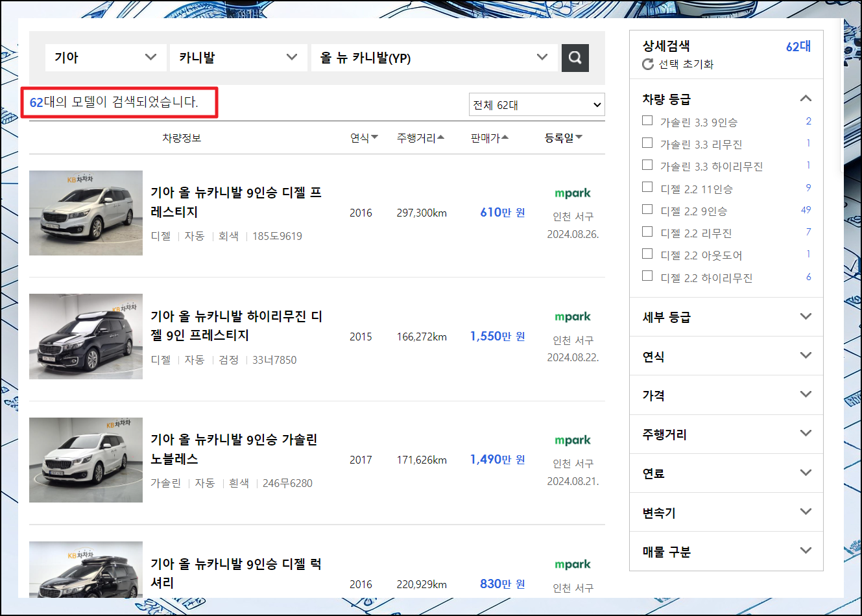Viewport: 862px width, 616px height.
Task: Click mpark logo in 1,490만 원 listing
Action: (x=573, y=440)
